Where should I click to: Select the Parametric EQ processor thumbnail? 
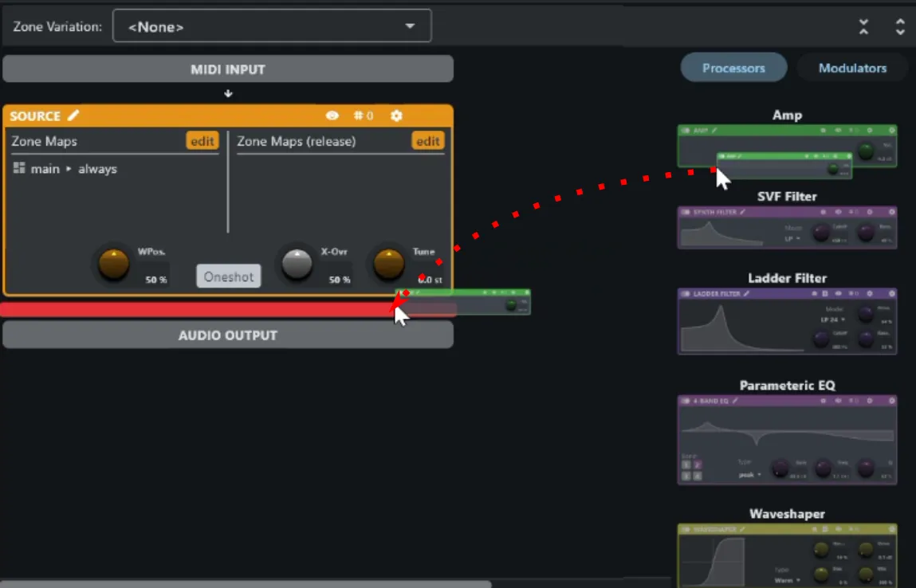pyautogui.click(x=787, y=441)
